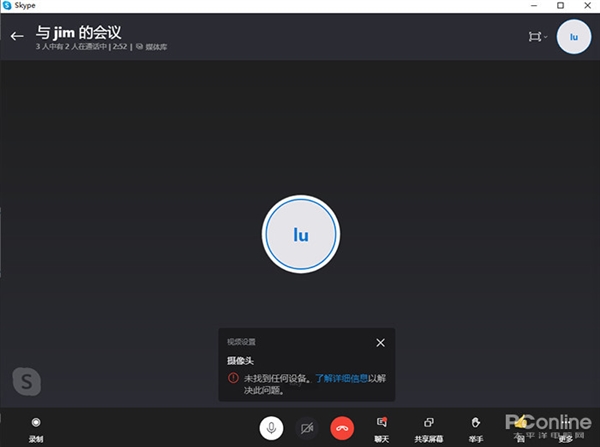600x447 pixels.
Task: Click the red camera error warning icon
Action: click(x=233, y=378)
